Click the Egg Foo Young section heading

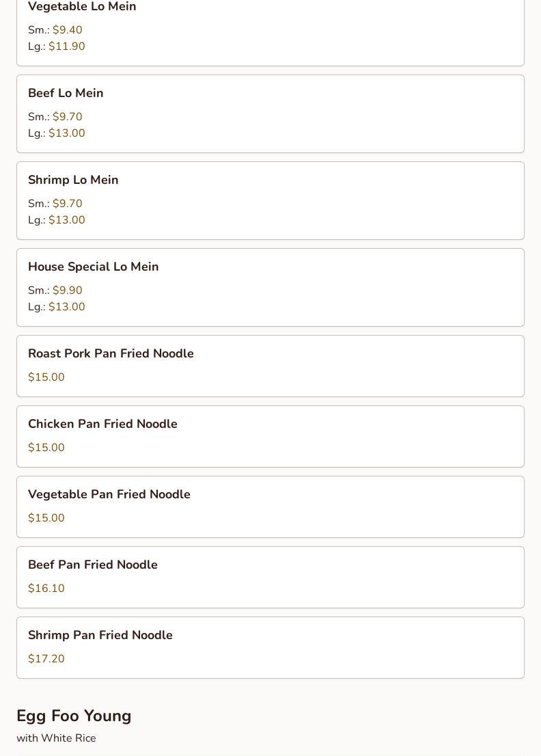[x=74, y=716]
